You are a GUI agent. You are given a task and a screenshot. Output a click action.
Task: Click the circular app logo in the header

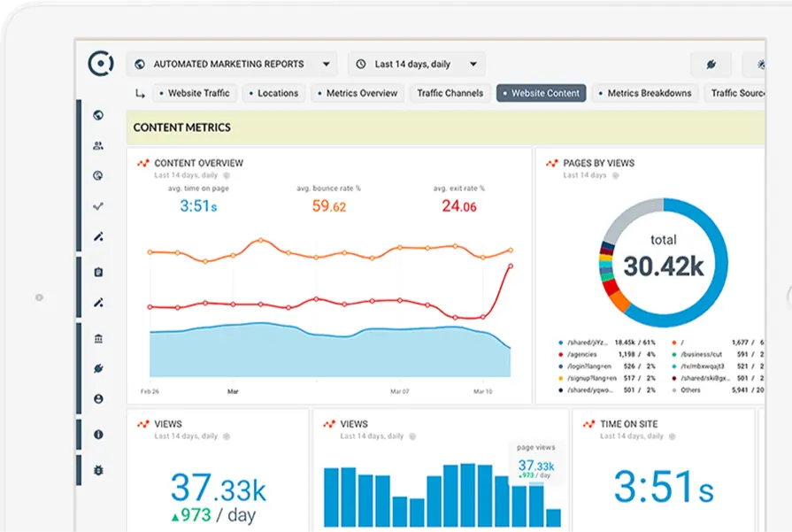click(x=101, y=64)
